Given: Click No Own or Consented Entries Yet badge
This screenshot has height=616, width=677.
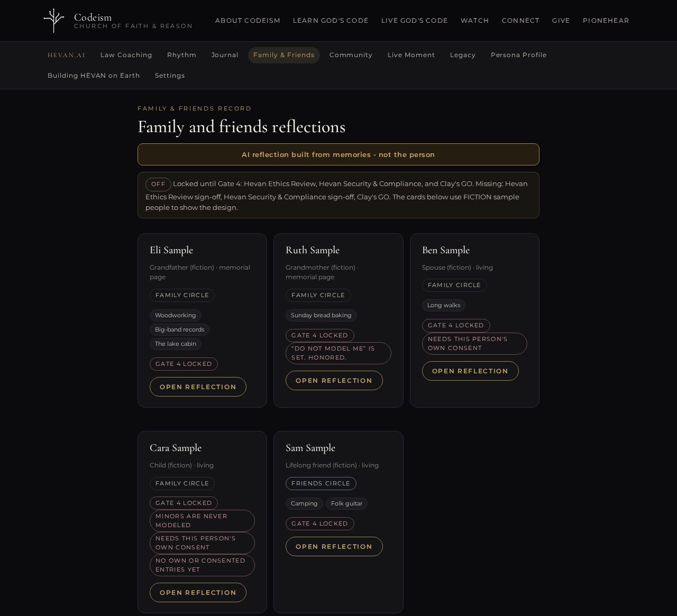Looking at the screenshot, I should (202, 565).
